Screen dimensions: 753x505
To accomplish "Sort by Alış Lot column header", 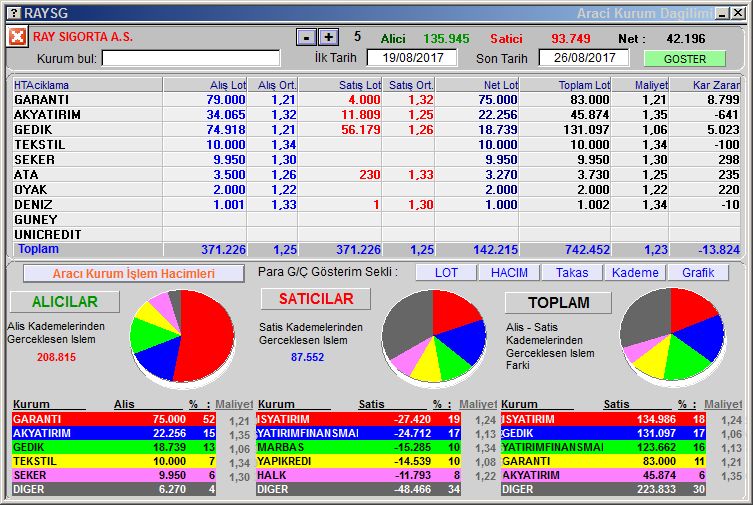I will click(x=205, y=85).
